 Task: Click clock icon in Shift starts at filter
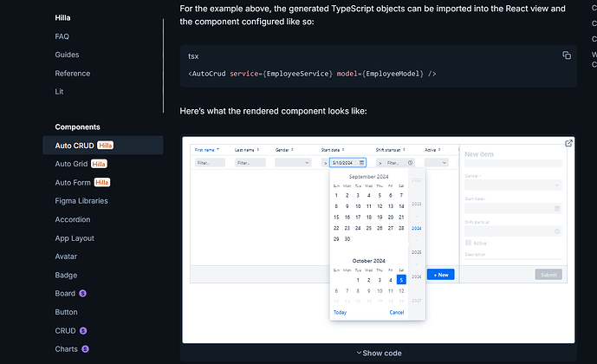[x=410, y=162]
